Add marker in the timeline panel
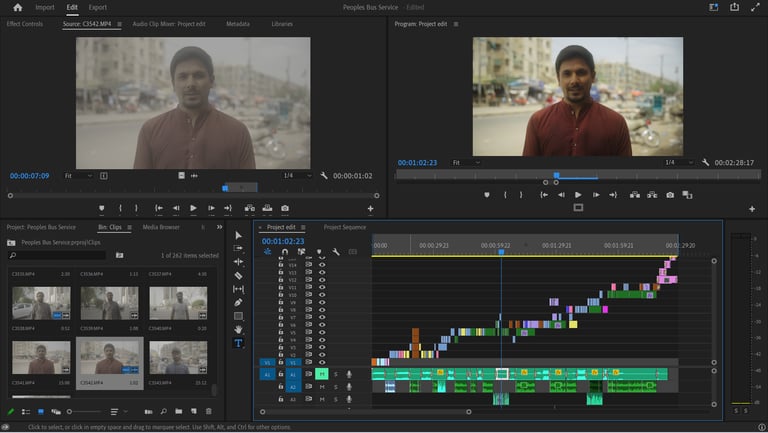 pyautogui.click(x=319, y=252)
